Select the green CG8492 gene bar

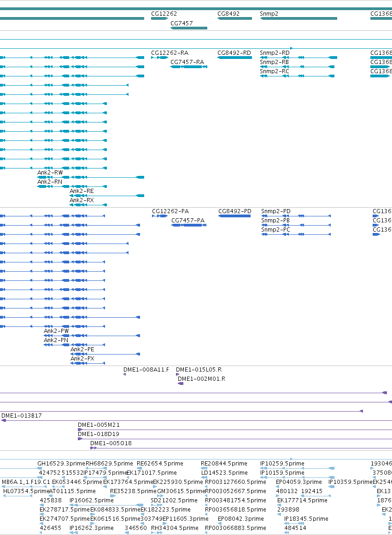(x=234, y=18)
